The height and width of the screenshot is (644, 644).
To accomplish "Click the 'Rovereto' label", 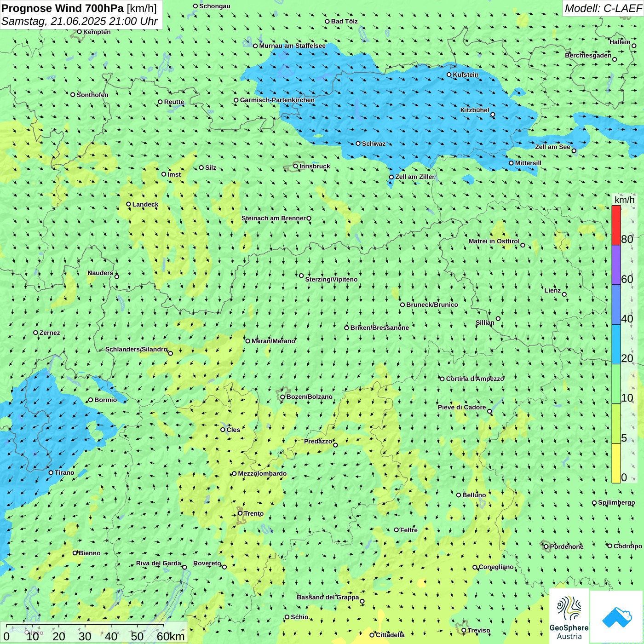I will [x=207, y=563].
